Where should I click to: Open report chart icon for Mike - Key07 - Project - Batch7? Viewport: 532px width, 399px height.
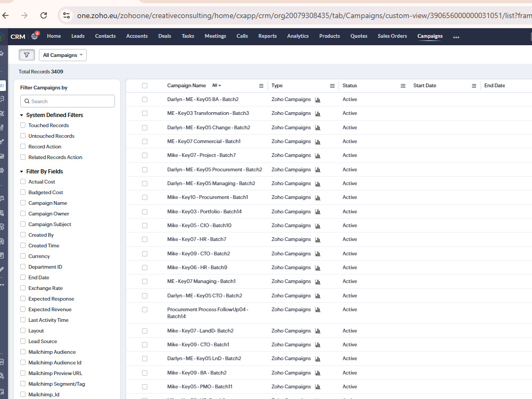[318, 156]
